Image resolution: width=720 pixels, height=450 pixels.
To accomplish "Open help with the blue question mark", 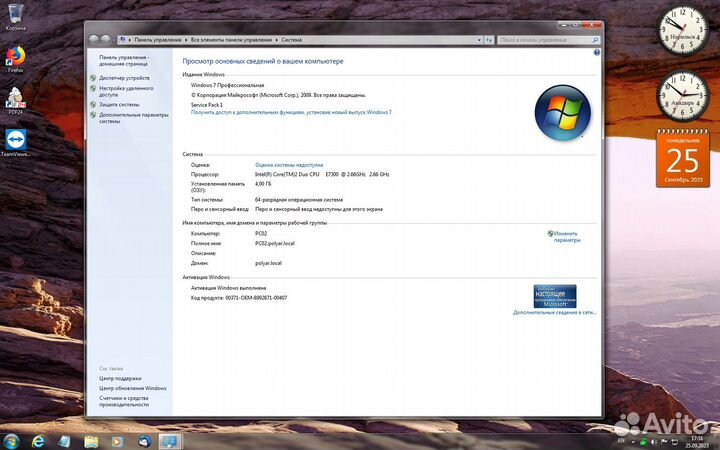I will (x=596, y=52).
